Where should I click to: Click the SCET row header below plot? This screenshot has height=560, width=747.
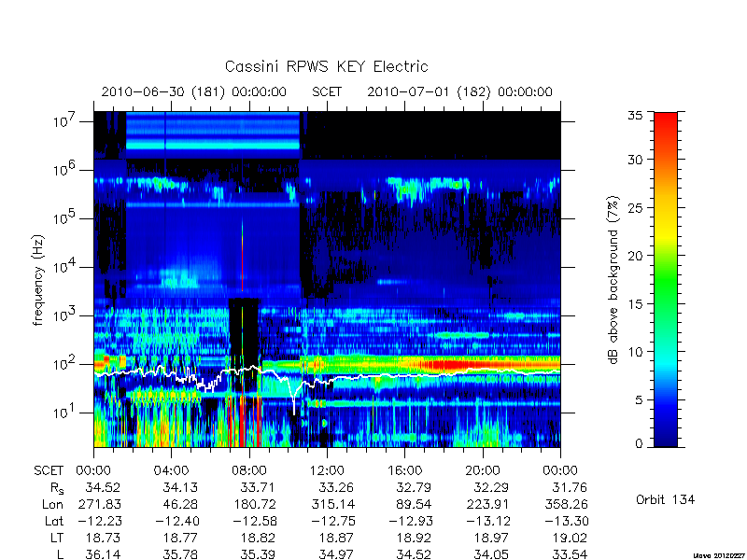pos(49,471)
